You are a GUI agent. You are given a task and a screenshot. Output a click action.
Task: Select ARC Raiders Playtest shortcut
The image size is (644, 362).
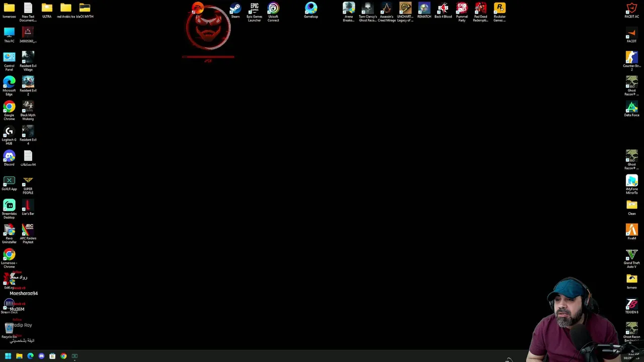[x=28, y=234]
